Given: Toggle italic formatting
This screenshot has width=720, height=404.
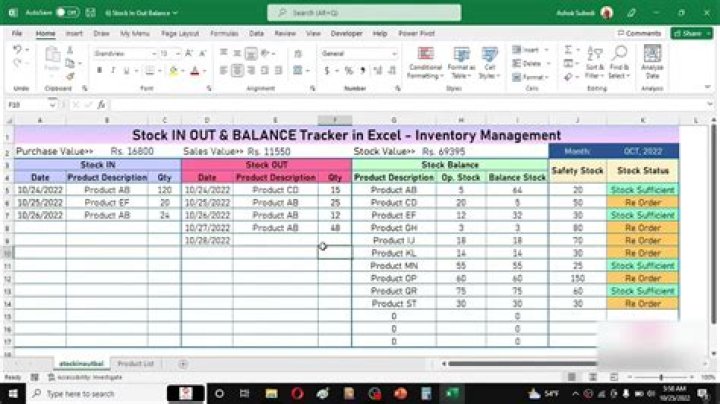Looking at the screenshot, I should click(x=113, y=70).
